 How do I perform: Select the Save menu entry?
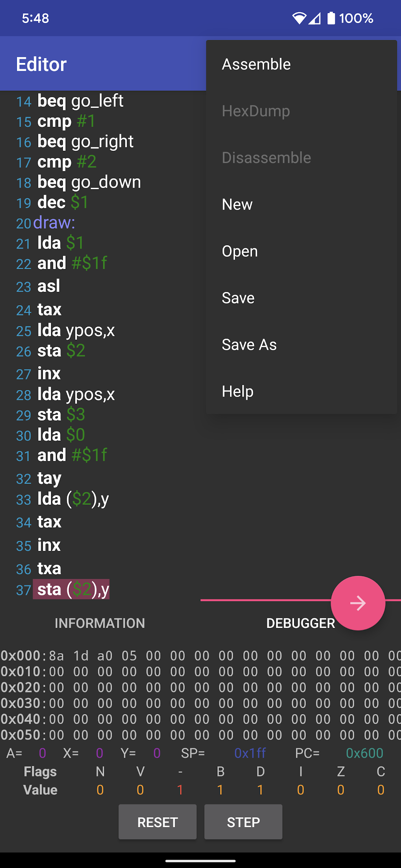click(238, 298)
